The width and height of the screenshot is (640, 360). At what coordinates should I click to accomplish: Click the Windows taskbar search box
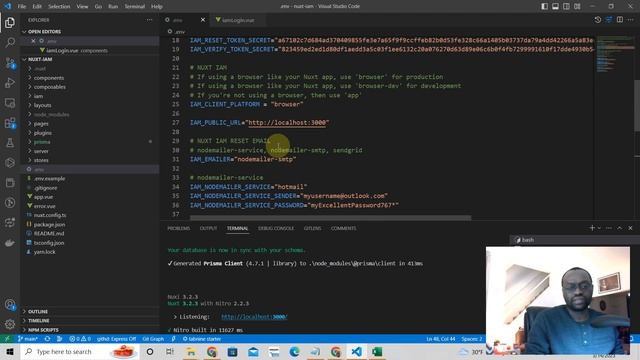tap(80, 351)
